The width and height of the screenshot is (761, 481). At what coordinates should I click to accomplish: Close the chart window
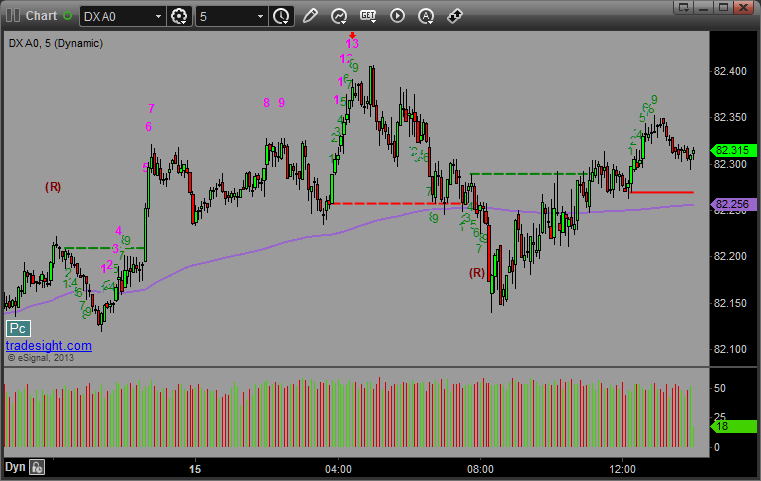(743, 7)
